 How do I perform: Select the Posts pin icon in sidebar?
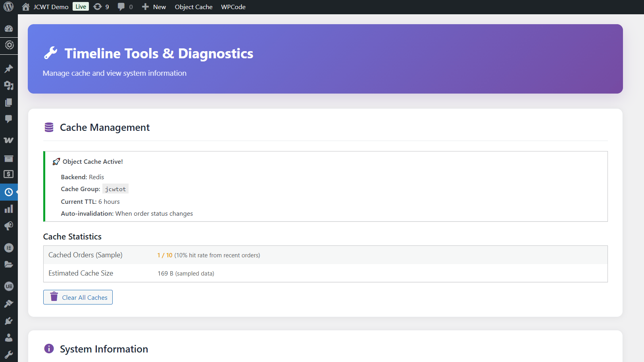pyautogui.click(x=9, y=69)
